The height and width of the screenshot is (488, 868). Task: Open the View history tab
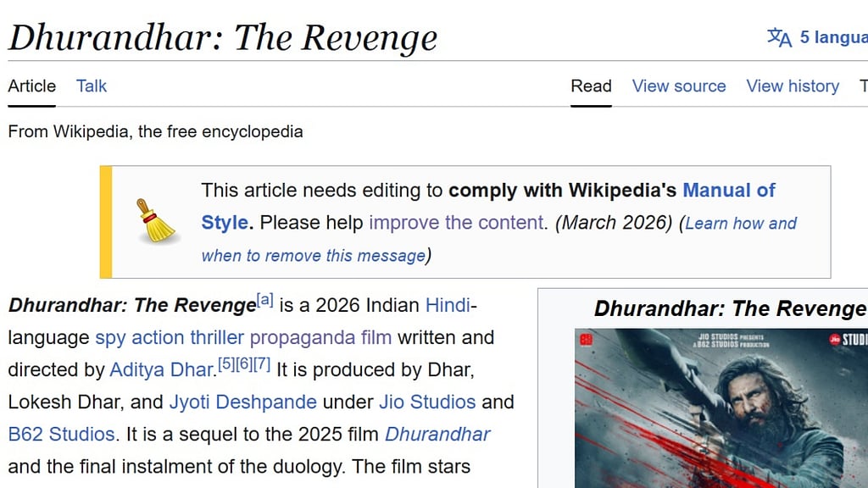[793, 86]
